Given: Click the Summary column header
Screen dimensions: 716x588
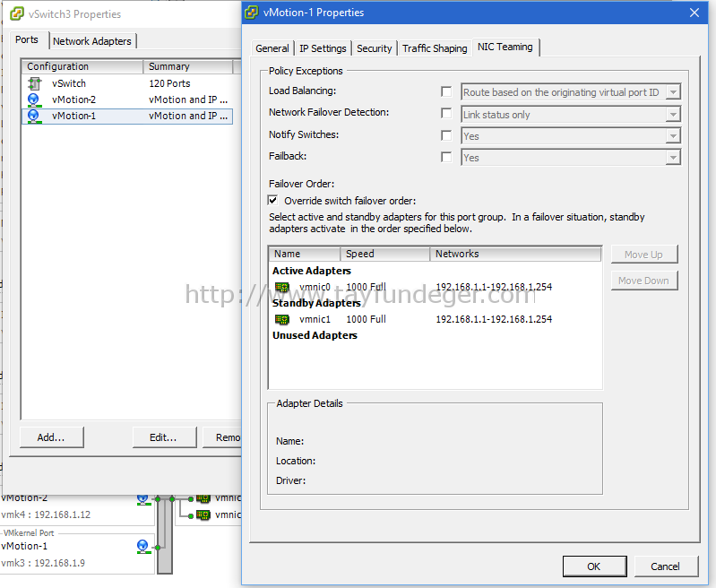Looking at the screenshot, I should 187,66.
